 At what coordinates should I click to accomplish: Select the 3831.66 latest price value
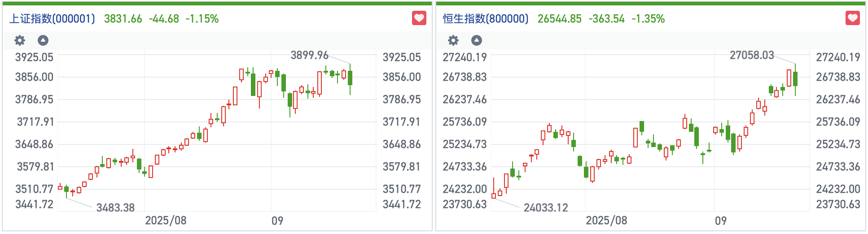[123, 19]
